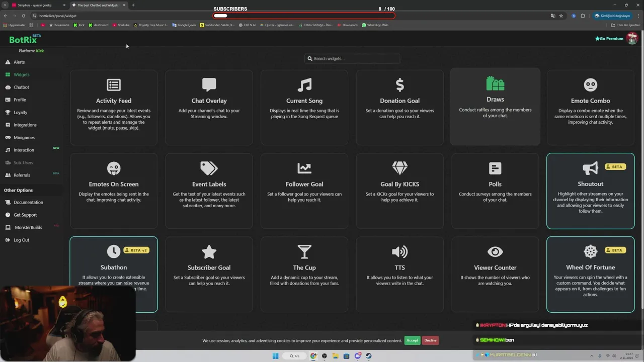
Task: Open the Google Çeviri bookmark
Action: tap(184, 25)
